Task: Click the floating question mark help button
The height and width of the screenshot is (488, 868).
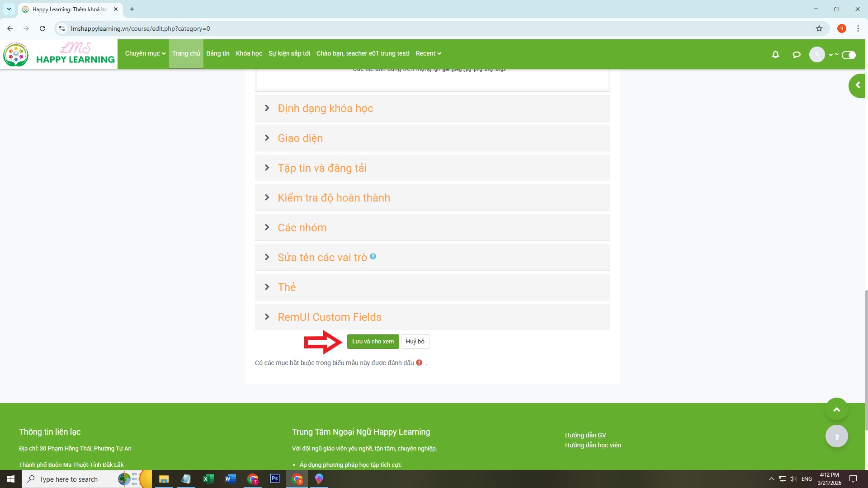Action: (836, 436)
